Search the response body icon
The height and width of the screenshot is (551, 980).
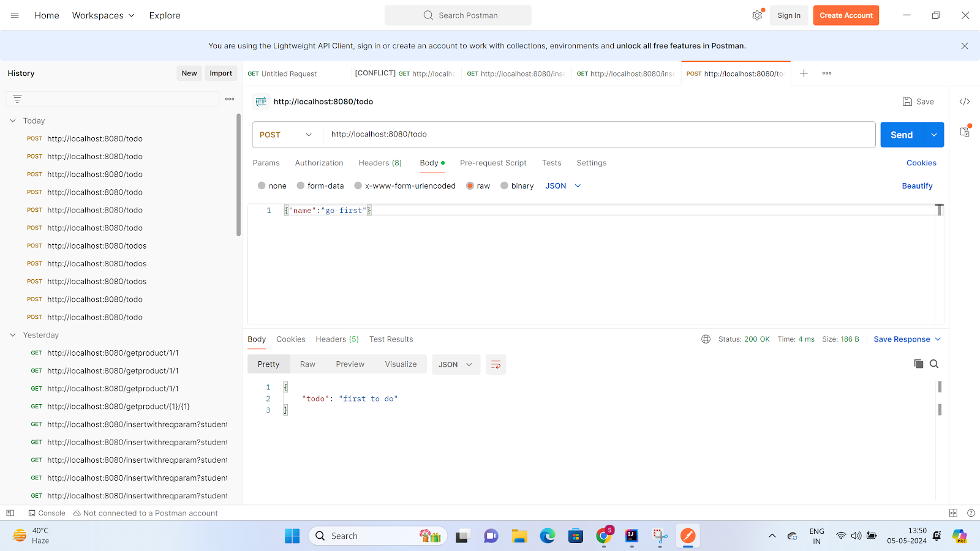click(934, 364)
